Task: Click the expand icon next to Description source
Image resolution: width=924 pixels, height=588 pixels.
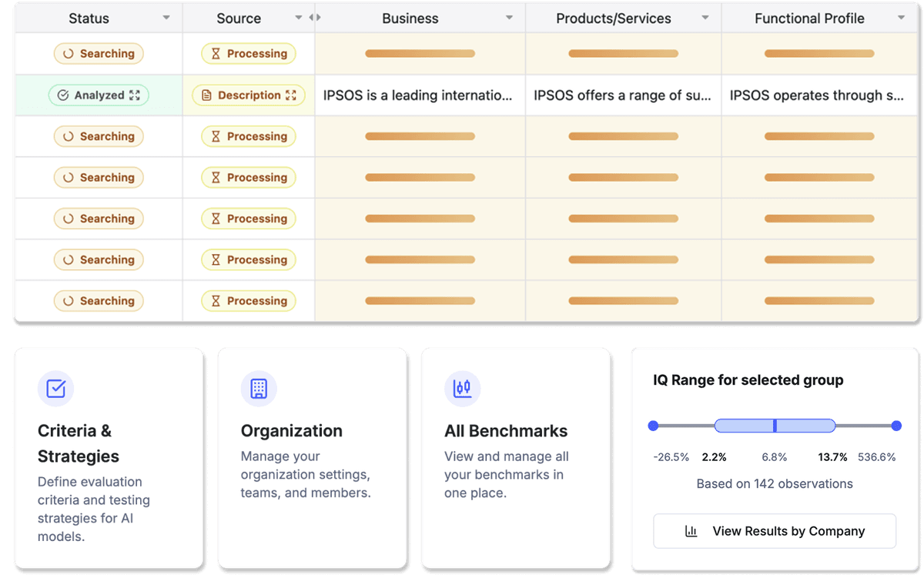Action: pos(291,95)
